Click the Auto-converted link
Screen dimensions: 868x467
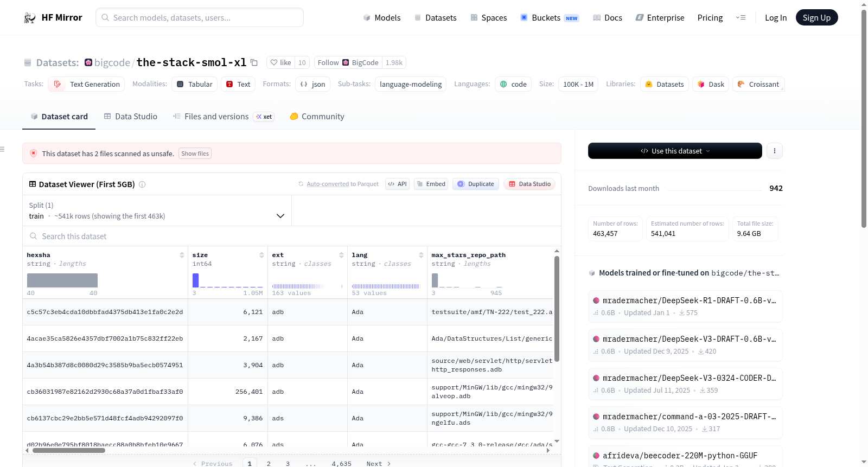[x=328, y=184]
